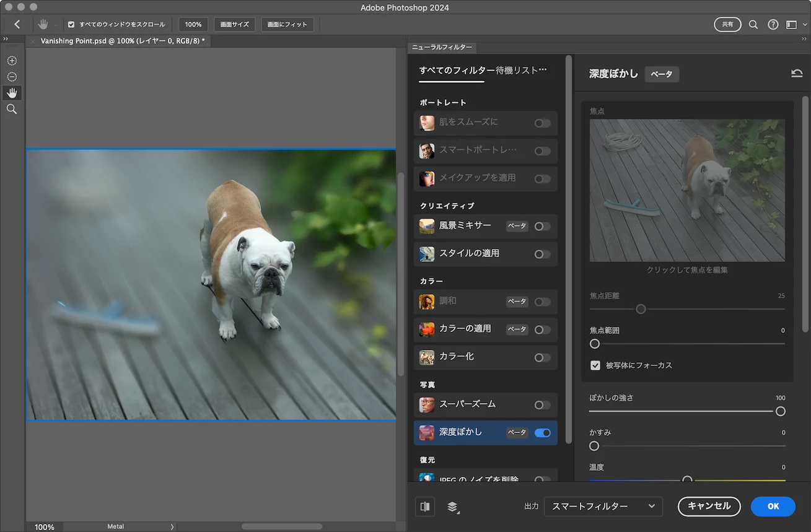Collapse the left toolbar double-arrow
This screenshot has height=532, width=811.
tap(6, 39)
